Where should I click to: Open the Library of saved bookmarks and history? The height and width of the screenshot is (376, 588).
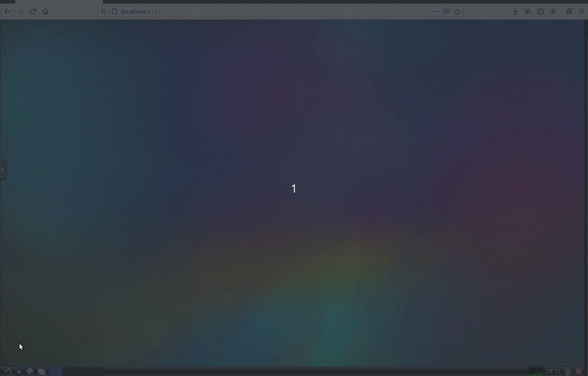coord(528,11)
